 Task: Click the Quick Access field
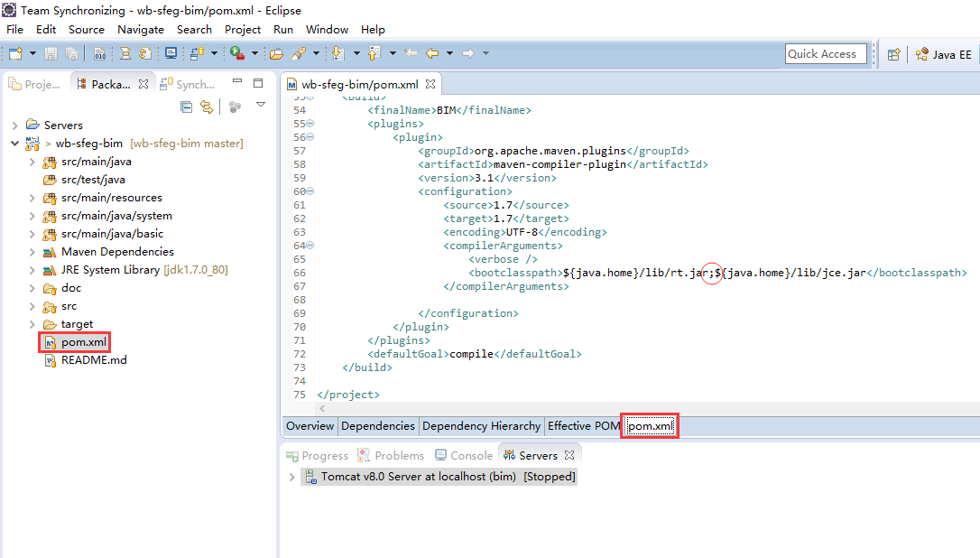tap(826, 54)
